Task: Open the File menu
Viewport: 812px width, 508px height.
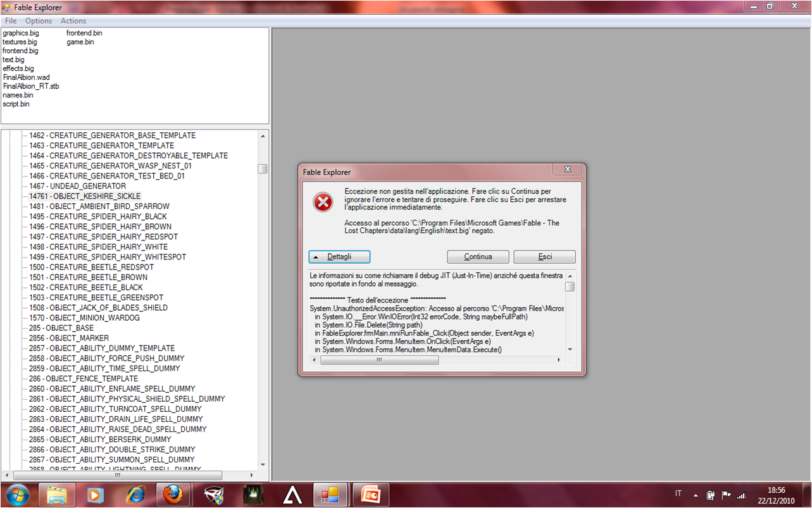Action: 11,21
